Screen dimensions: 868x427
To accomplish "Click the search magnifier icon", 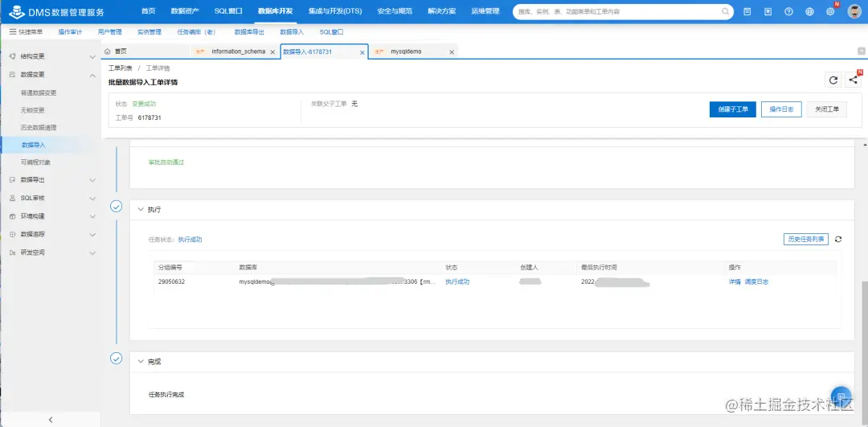I will coord(725,11).
